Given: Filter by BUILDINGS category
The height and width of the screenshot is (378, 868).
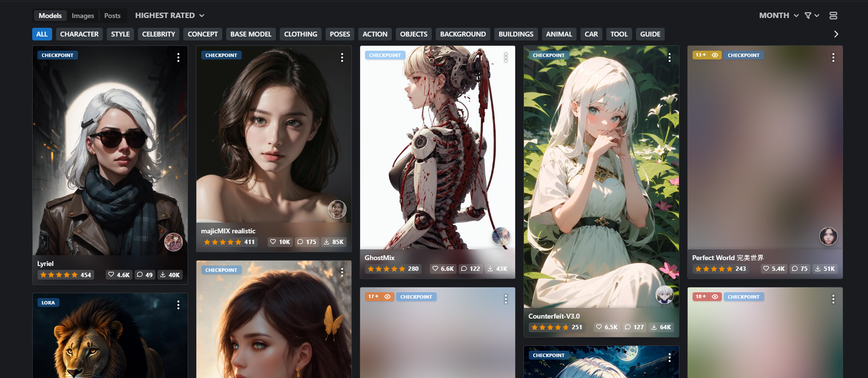Looking at the screenshot, I should [x=516, y=34].
